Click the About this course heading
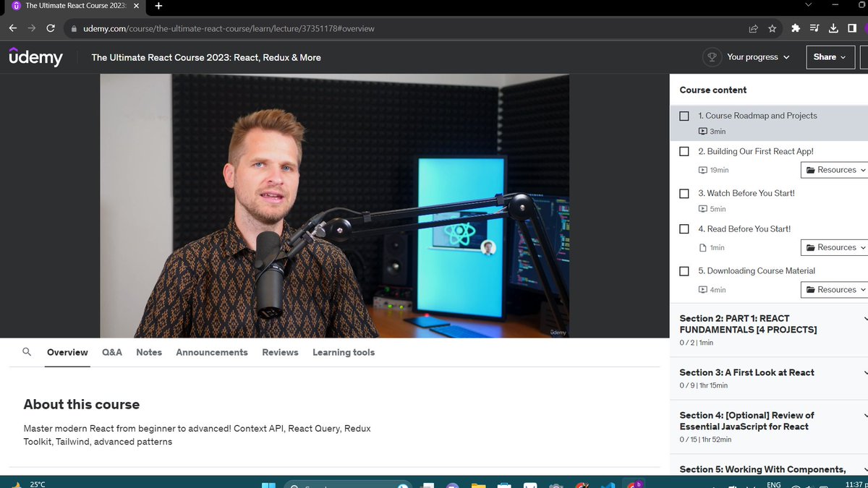Screen dimensions: 868x488 tap(82, 404)
